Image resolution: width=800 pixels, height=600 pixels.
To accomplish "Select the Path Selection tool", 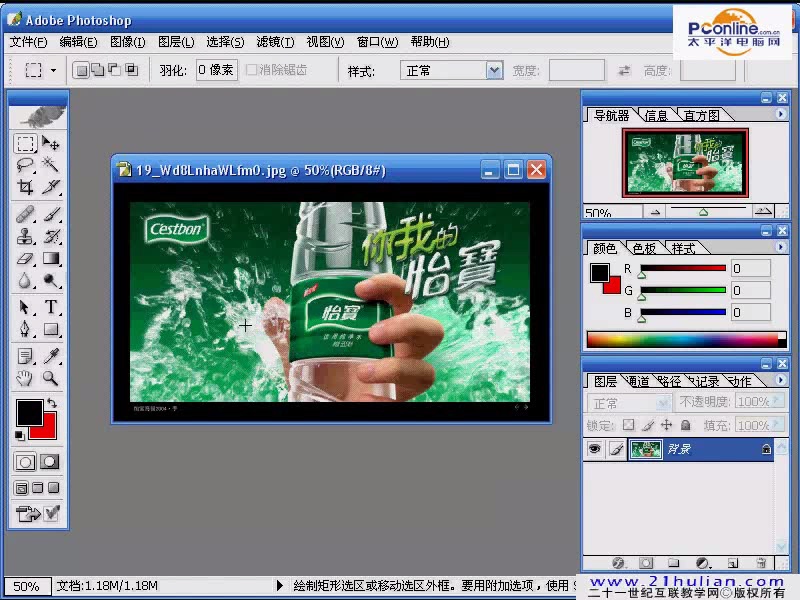I will point(25,307).
